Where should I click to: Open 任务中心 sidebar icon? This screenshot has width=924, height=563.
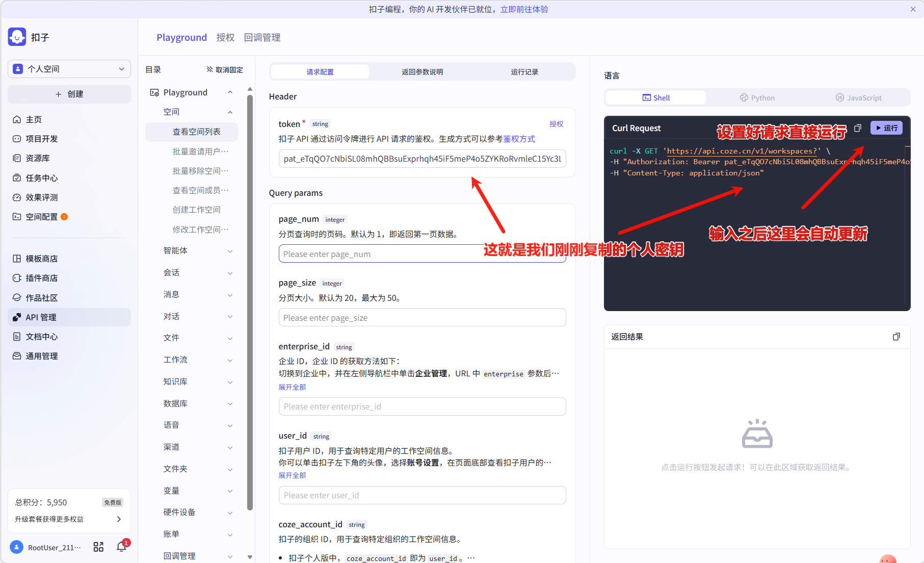[17, 178]
